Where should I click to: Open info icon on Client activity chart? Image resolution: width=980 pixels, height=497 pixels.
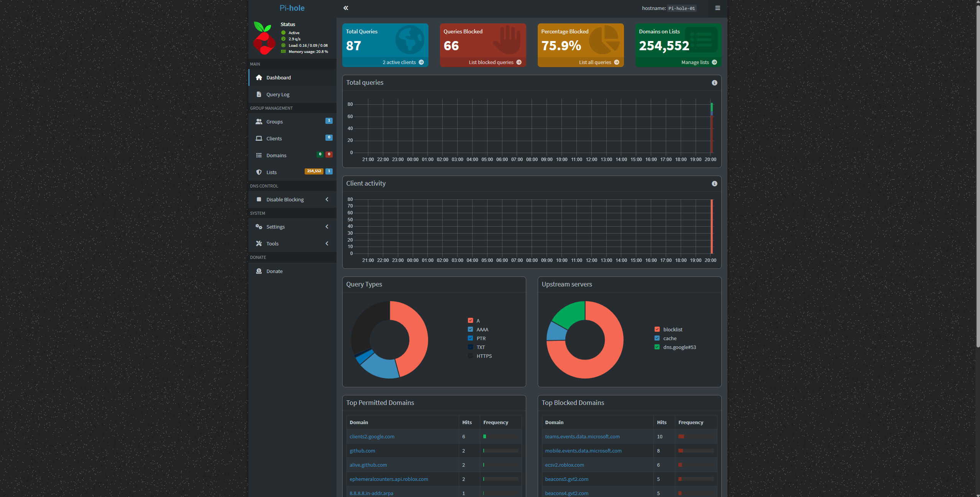714,184
